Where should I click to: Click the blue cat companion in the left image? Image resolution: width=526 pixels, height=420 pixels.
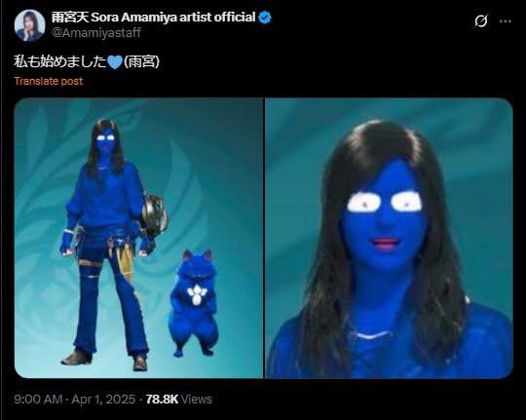tap(194, 303)
